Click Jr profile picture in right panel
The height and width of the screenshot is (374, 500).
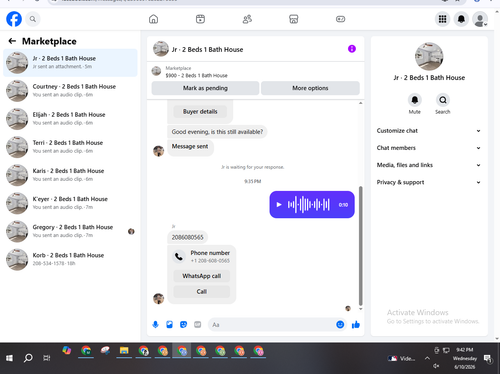(429, 56)
